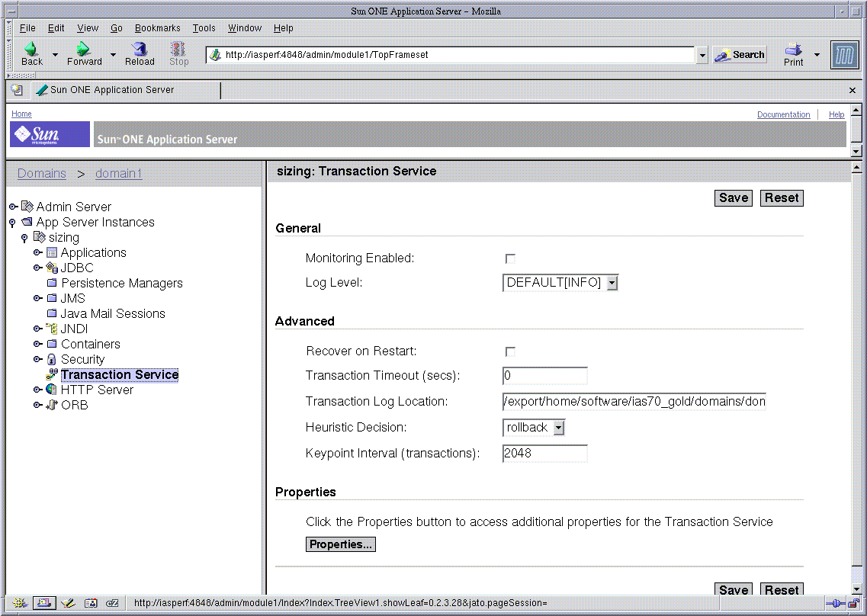Open the View menu
Screen dimensions: 867x616
click(x=88, y=27)
